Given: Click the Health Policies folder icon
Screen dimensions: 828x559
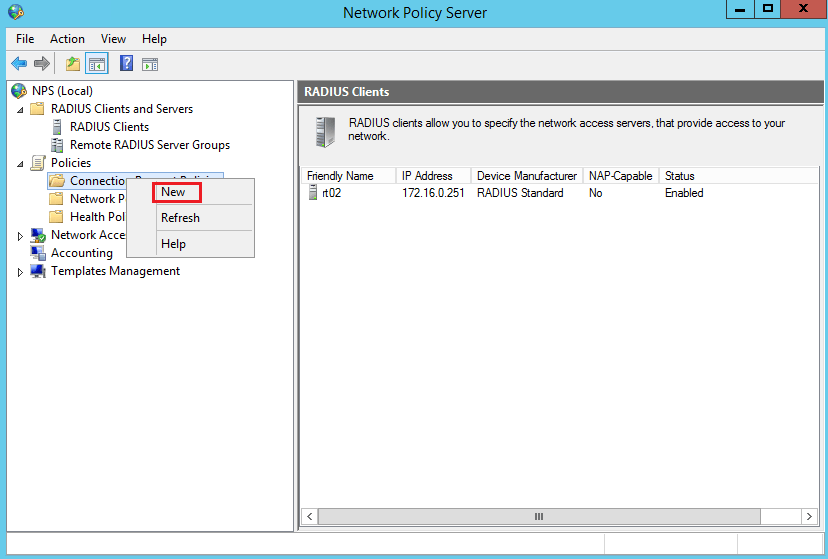Looking at the screenshot, I should tap(56, 217).
